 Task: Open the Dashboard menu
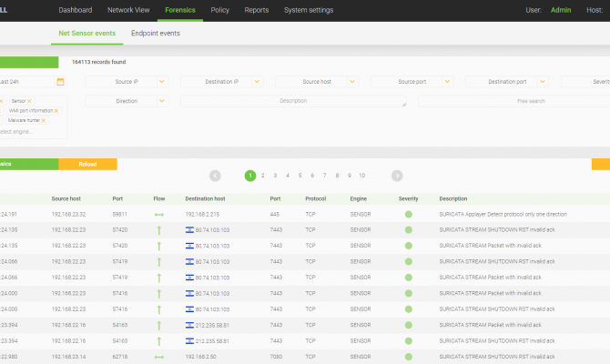76,10
